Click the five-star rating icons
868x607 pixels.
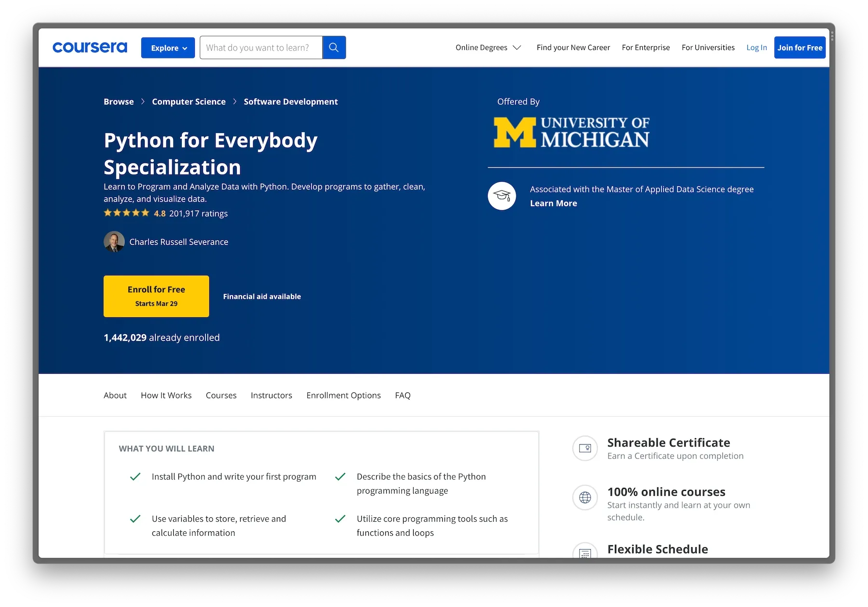[x=126, y=213]
